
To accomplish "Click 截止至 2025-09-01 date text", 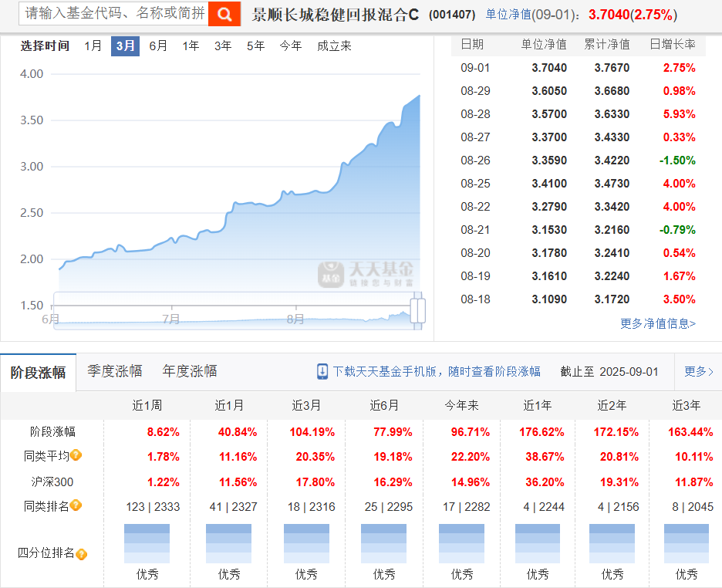I will click(x=609, y=372).
